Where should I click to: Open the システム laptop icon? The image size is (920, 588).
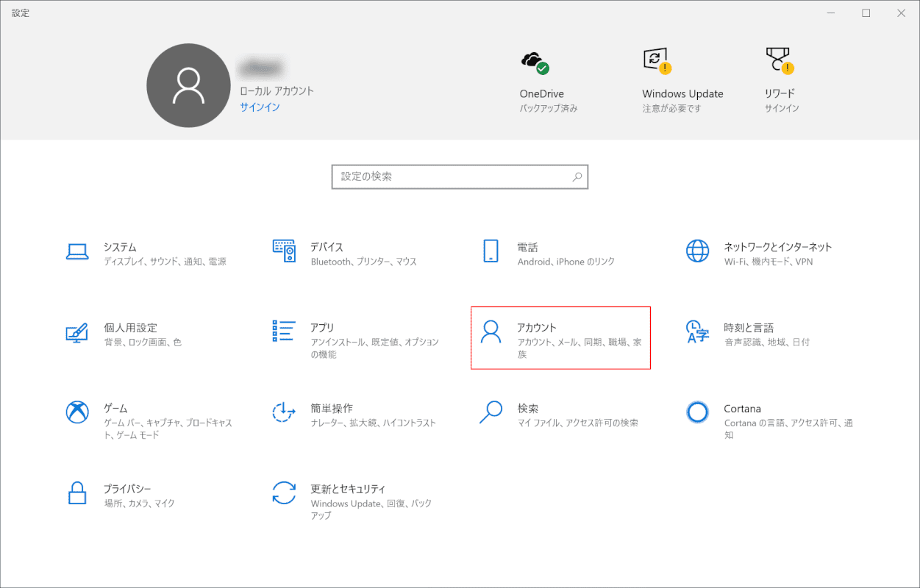point(76,251)
